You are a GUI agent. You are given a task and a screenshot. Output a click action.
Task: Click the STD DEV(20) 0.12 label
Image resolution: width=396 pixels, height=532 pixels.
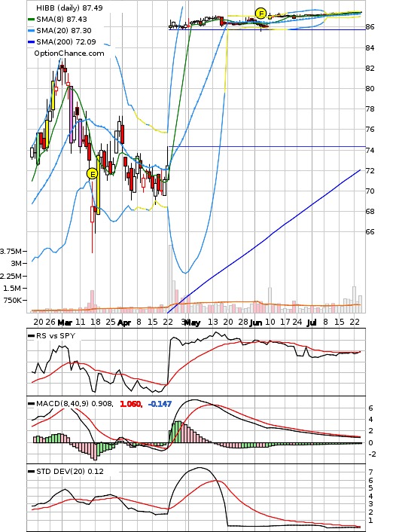tap(70, 472)
